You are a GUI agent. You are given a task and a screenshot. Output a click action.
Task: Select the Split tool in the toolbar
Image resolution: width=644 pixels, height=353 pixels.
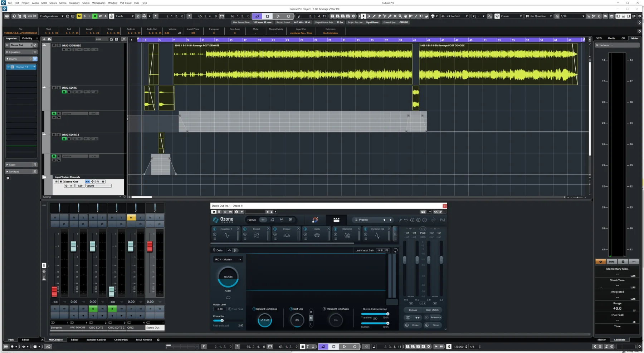385,16
